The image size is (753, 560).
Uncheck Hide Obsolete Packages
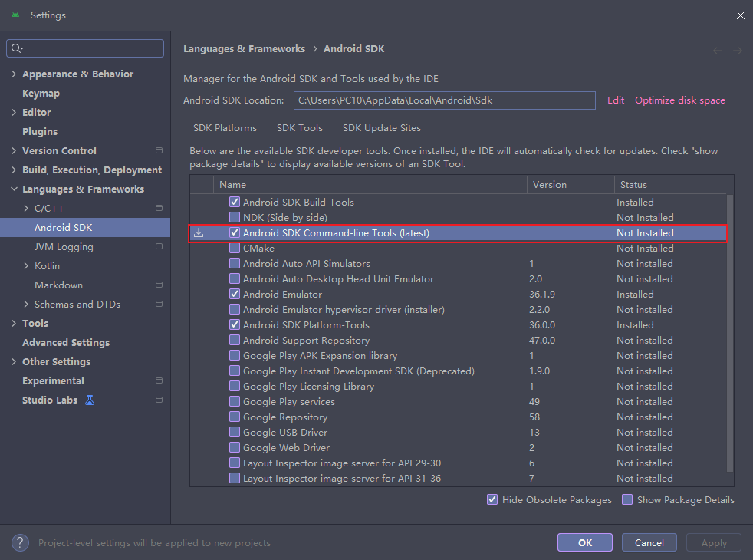tap(492, 500)
